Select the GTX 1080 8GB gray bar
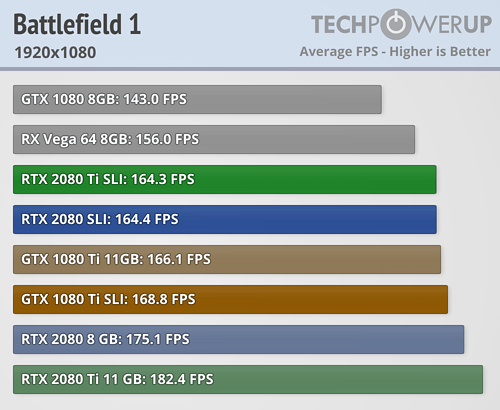This screenshot has width=500, height=410. point(197,99)
